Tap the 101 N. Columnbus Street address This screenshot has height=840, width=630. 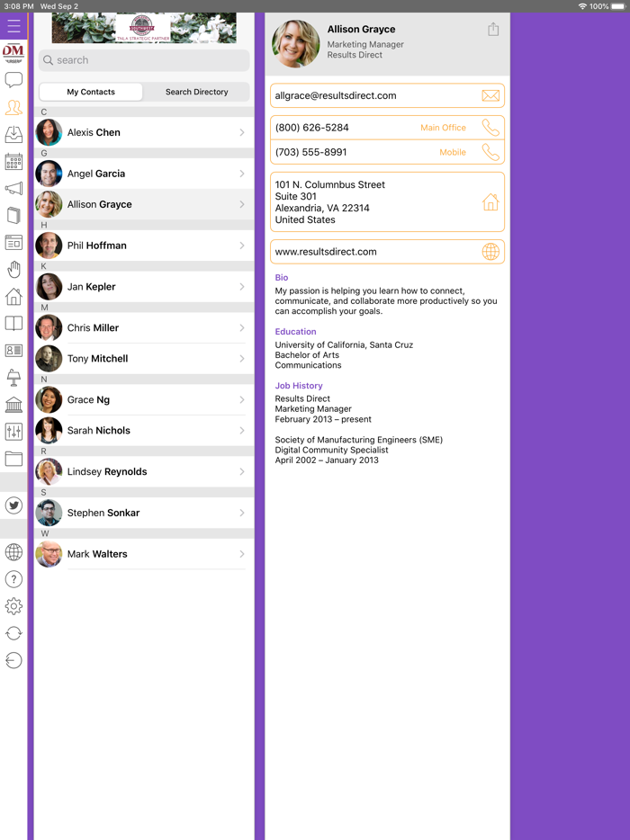click(329, 202)
